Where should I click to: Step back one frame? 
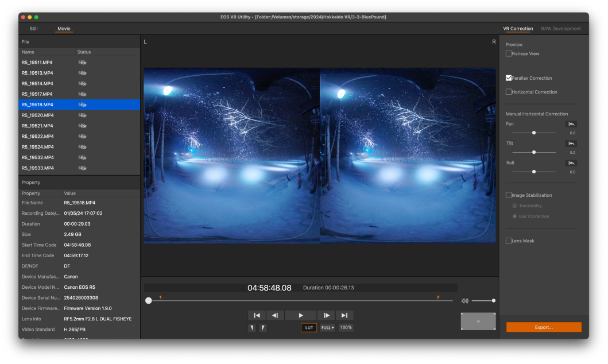coord(275,315)
